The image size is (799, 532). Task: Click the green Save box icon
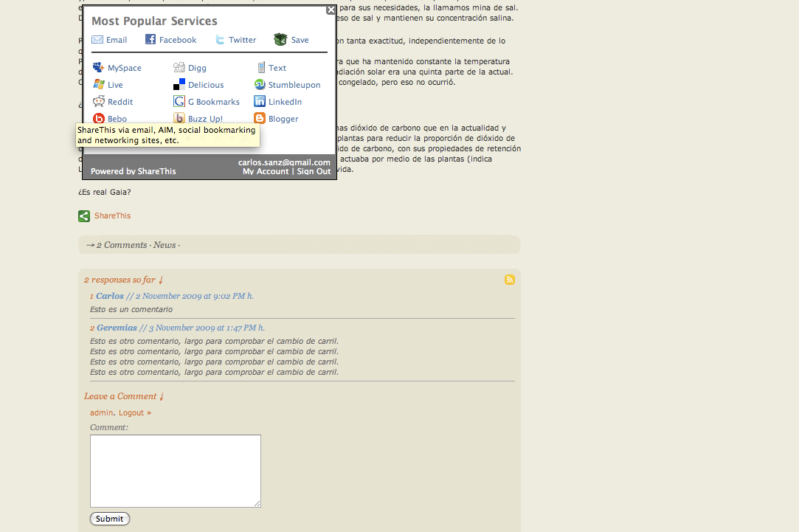click(x=280, y=39)
